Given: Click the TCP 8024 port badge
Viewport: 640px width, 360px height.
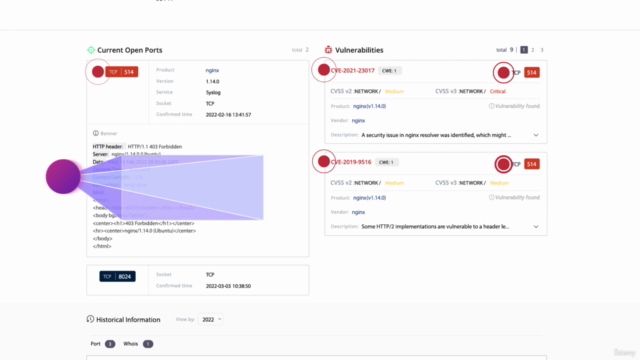Looking at the screenshot, I should click(118, 276).
